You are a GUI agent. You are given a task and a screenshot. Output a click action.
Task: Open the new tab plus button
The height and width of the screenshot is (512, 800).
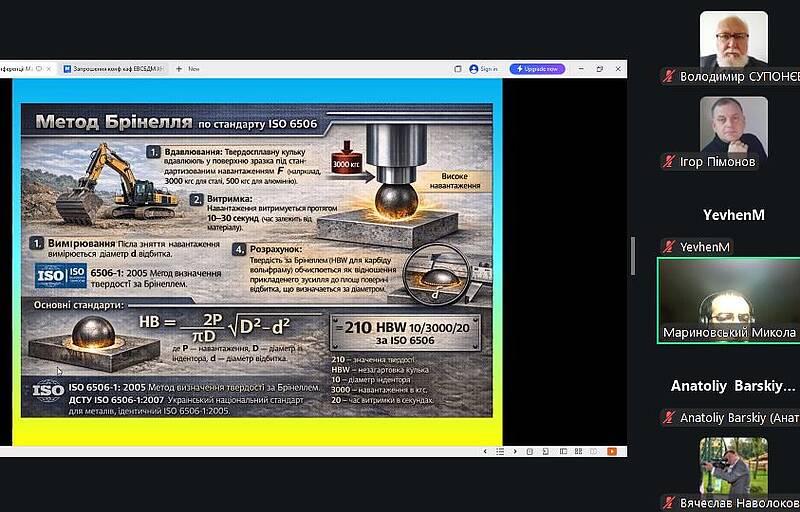click(x=179, y=69)
